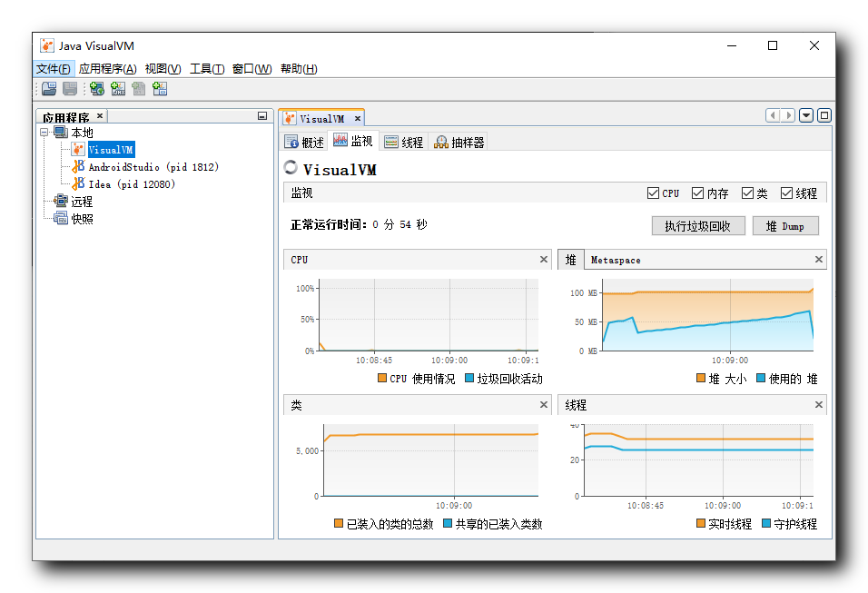This screenshot has width=868, height=593.
Task: Click the 堆 大小 orange legend swatch
Action: 701,378
